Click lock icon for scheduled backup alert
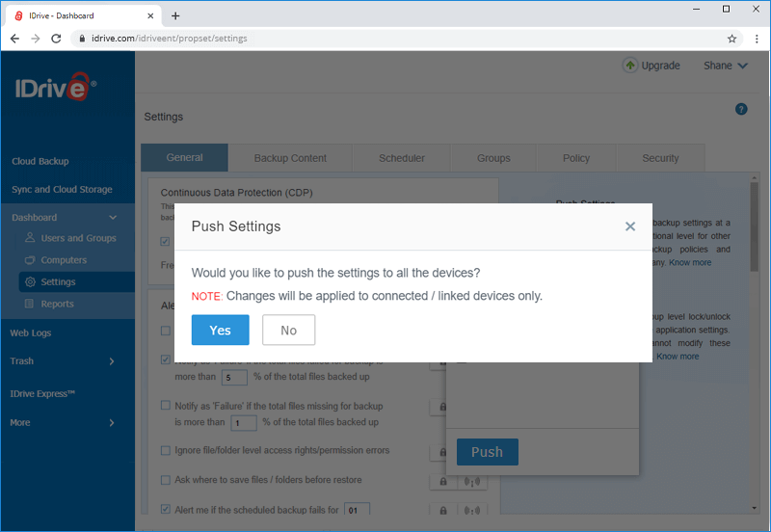Image resolution: width=771 pixels, height=532 pixels. click(x=443, y=511)
